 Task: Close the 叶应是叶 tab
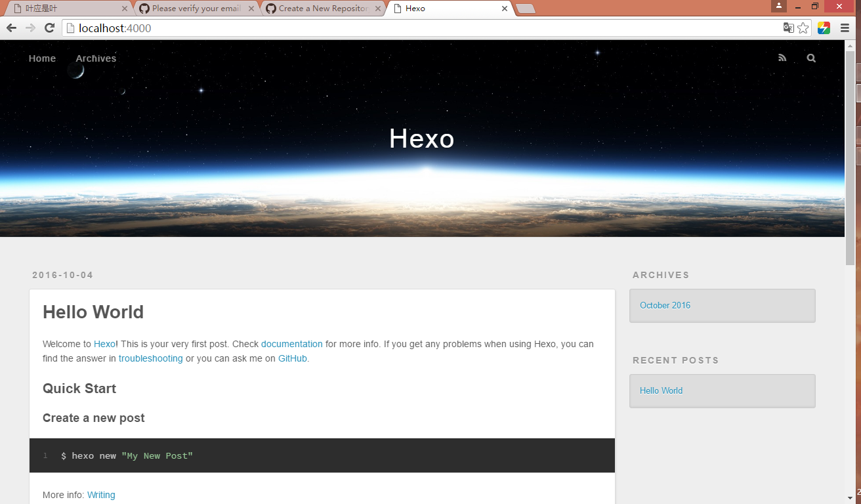[x=125, y=9]
